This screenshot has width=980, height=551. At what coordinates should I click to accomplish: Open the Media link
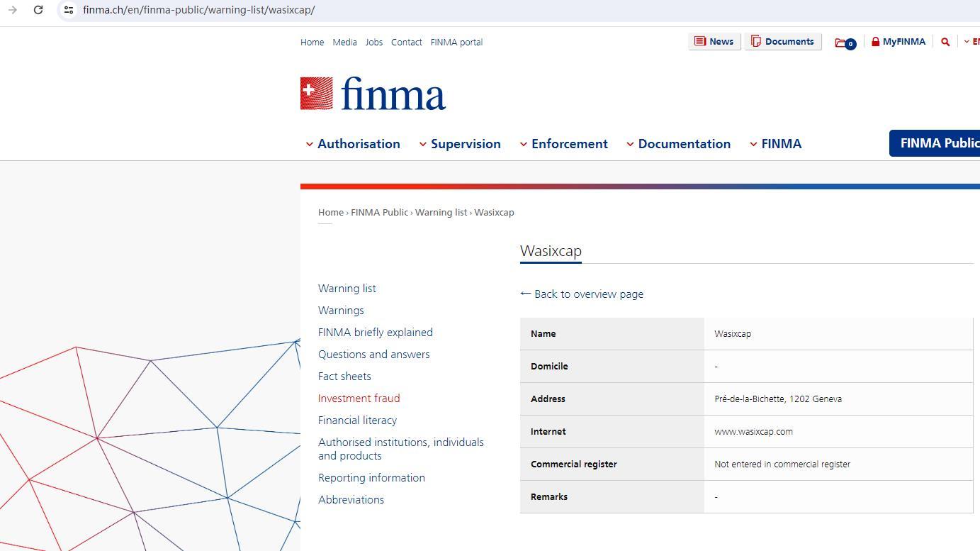(x=344, y=43)
